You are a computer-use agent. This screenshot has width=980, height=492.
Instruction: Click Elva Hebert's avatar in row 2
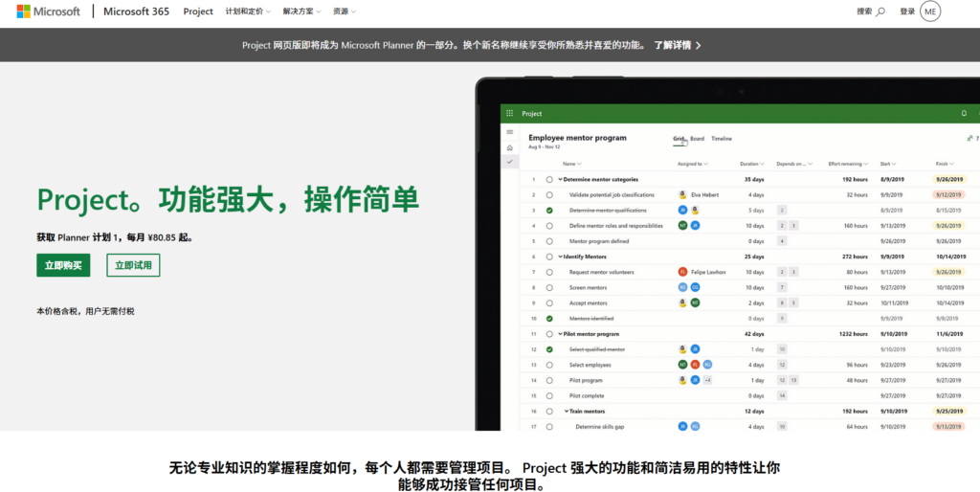click(682, 194)
